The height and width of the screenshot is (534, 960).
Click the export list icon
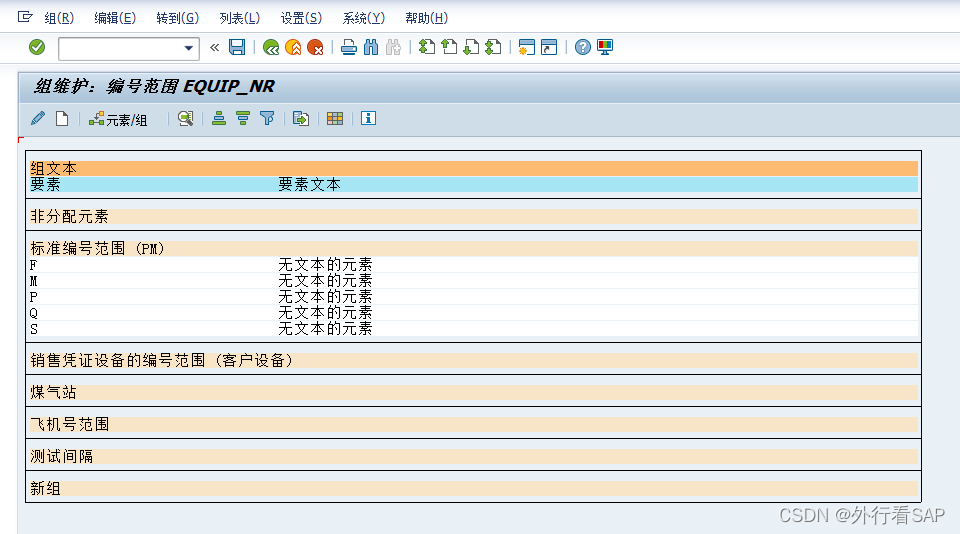[301, 118]
